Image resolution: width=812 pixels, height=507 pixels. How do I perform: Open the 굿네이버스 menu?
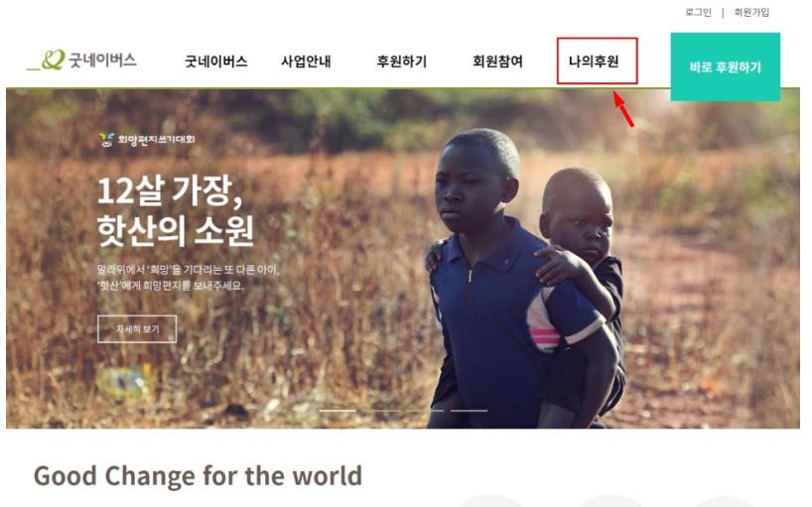(216, 62)
